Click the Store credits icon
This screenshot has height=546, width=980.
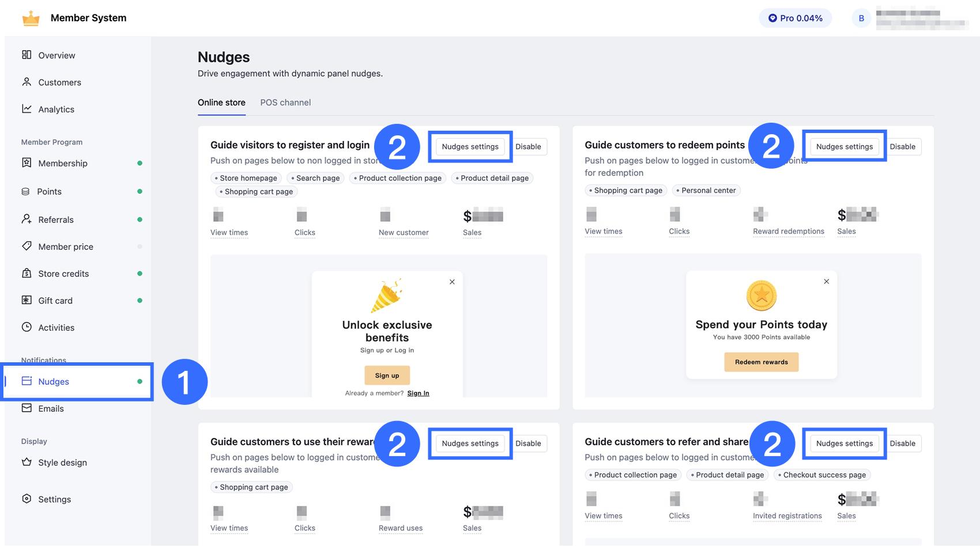(27, 273)
